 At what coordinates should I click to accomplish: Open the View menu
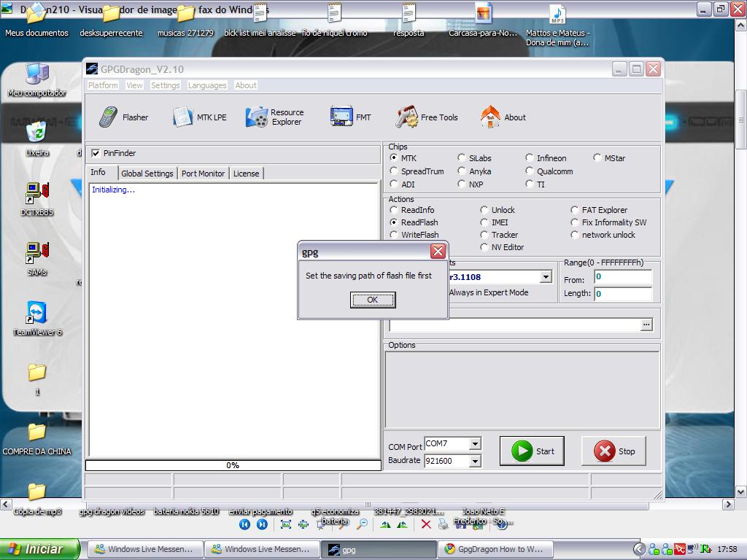pos(134,85)
